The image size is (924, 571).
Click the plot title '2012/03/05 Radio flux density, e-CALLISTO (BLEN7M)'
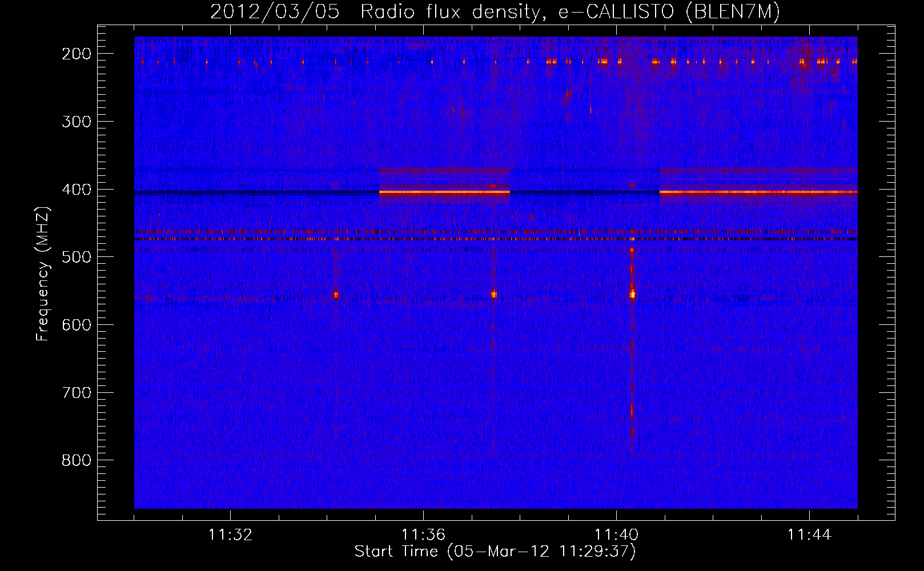[x=495, y=12]
